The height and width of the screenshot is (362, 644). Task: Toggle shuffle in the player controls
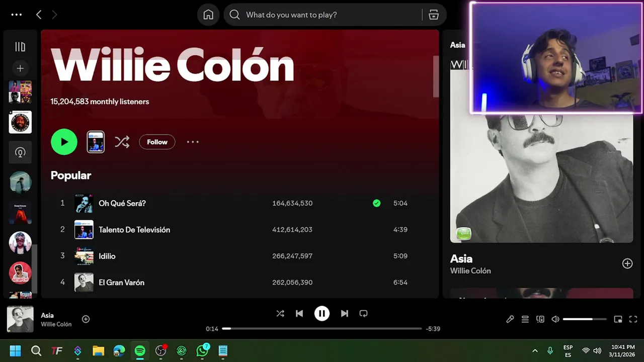280,314
